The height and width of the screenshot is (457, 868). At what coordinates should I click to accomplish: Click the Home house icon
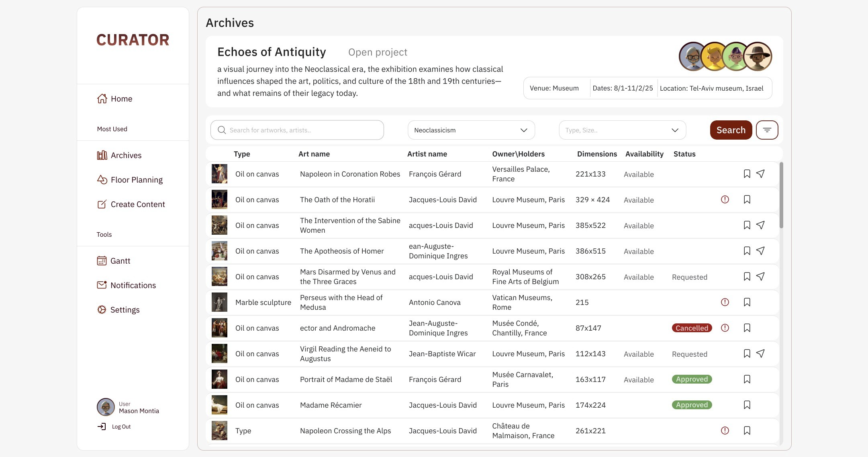(x=102, y=99)
